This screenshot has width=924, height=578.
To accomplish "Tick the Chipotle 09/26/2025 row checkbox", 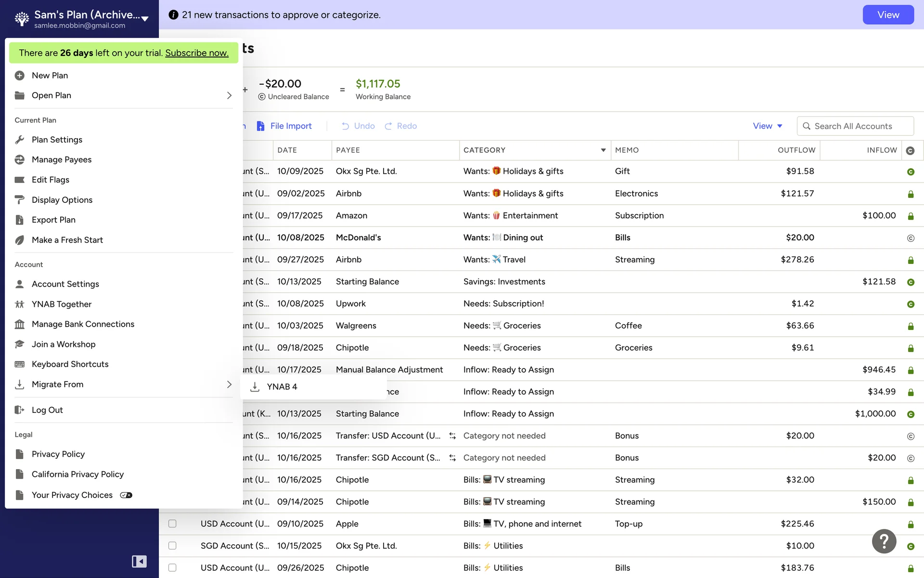I will click(x=172, y=568).
